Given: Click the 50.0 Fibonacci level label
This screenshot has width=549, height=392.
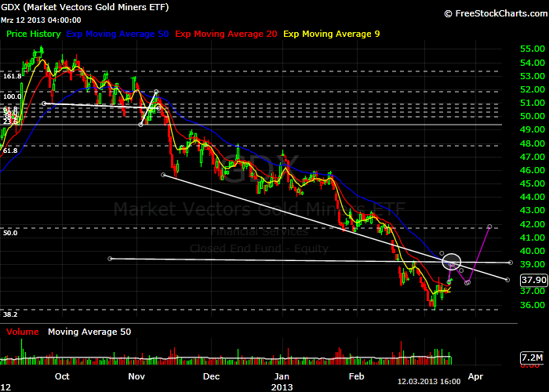Looking at the screenshot, I should pyautogui.click(x=10, y=233).
